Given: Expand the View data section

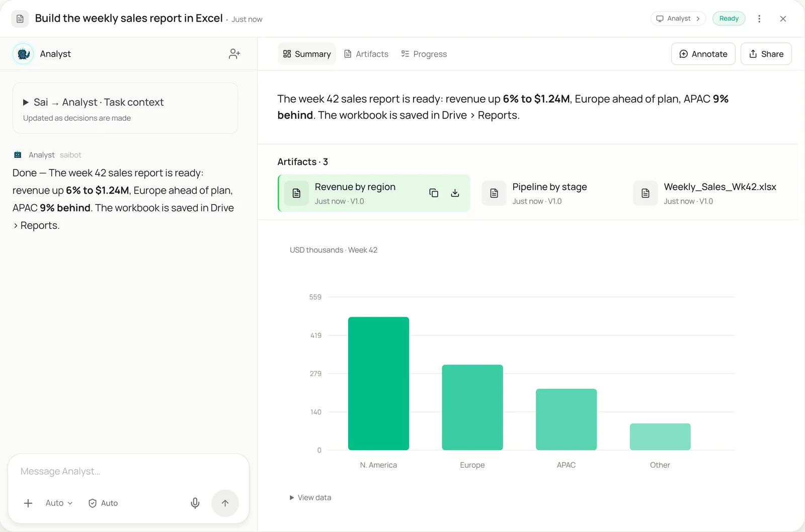Looking at the screenshot, I should pos(310,497).
